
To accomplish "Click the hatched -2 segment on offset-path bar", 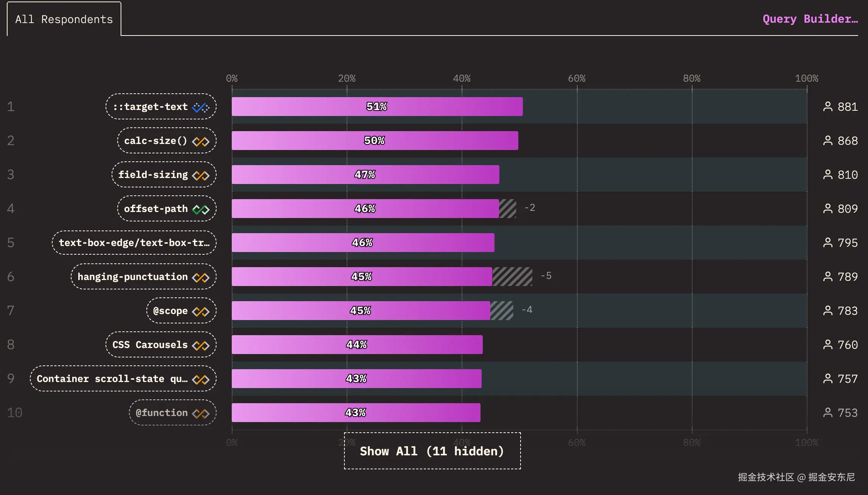I will point(507,209).
